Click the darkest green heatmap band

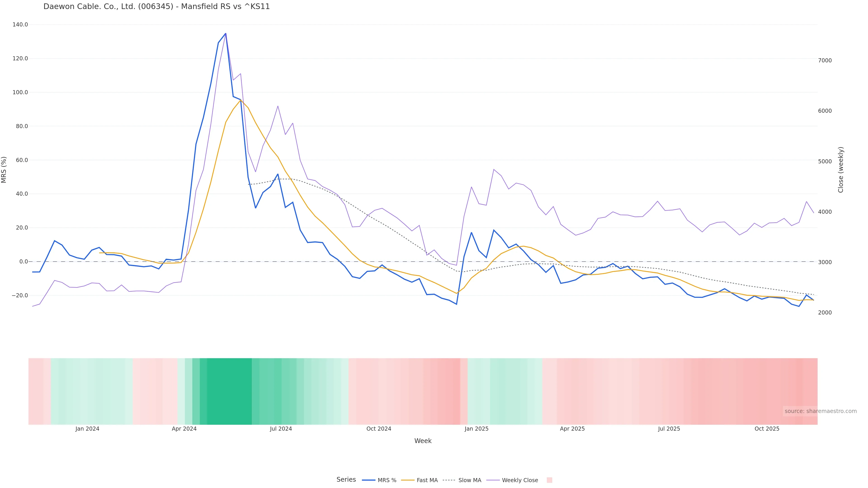click(x=229, y=391)
